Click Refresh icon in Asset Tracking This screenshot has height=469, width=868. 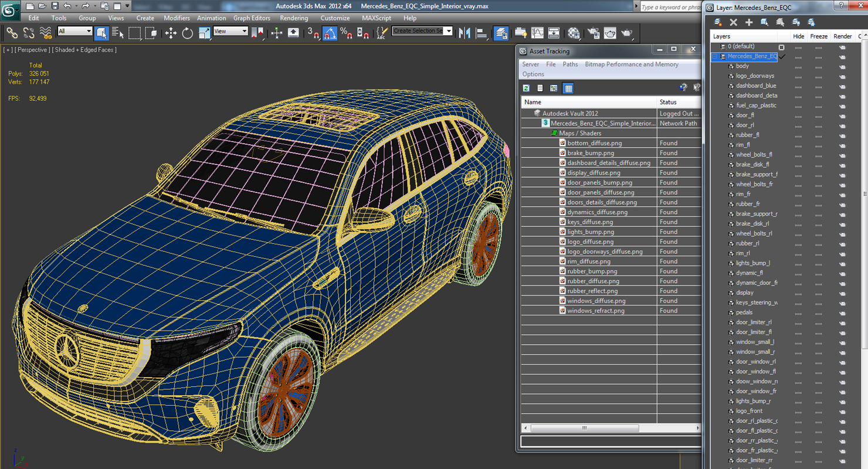pyautogui.click(x=526, y=88)
